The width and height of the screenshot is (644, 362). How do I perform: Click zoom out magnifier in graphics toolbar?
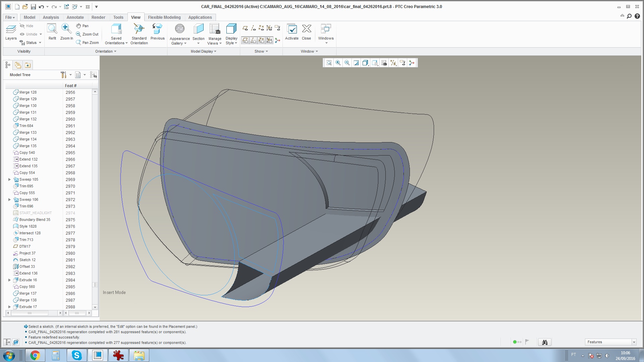click(347, 63)
